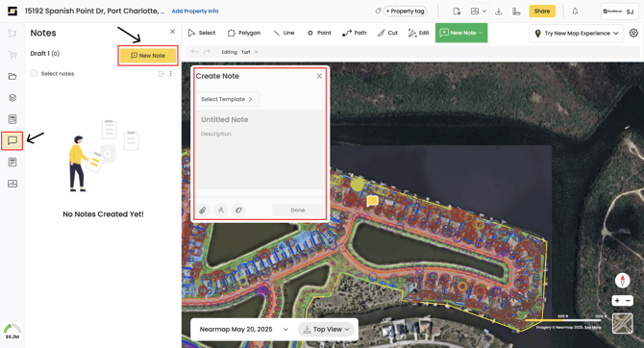This screenshot has height=348, width=644.
Task: Click the download icon in header
Action: pos(499,12)
